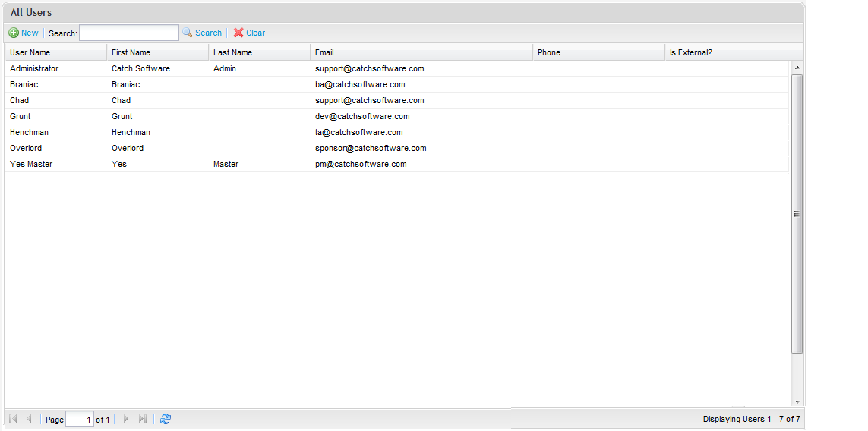Image resolution: width=868 pixels, height=431 pixels.
Task: Click the vertical scrollbar handle
Action: point(797,214)
